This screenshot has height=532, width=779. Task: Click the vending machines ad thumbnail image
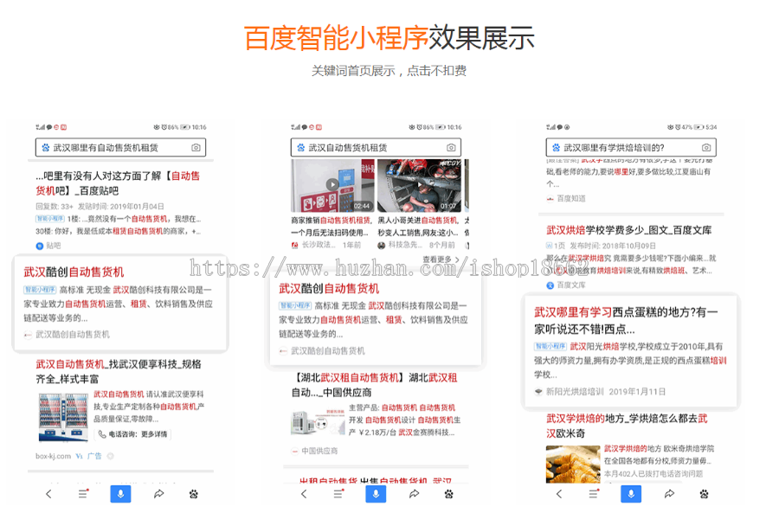click(63, 417)
